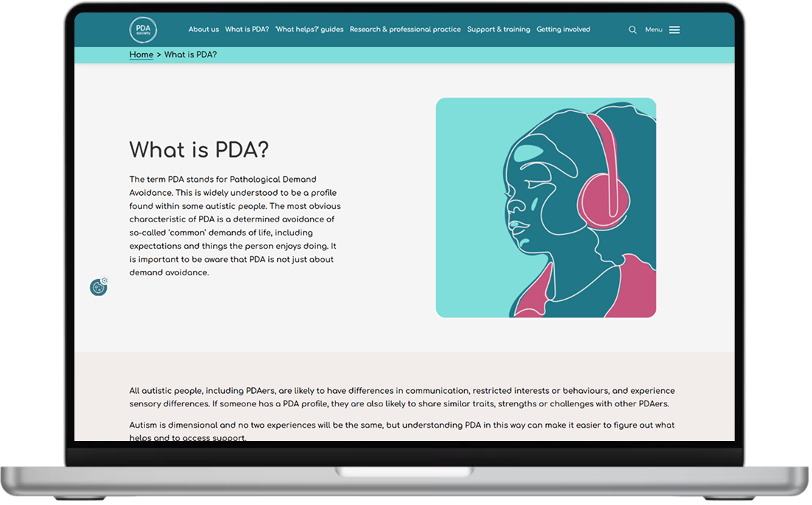
Task: Select 'What is PDA?' in navigation bar
Action: [247, 29]
